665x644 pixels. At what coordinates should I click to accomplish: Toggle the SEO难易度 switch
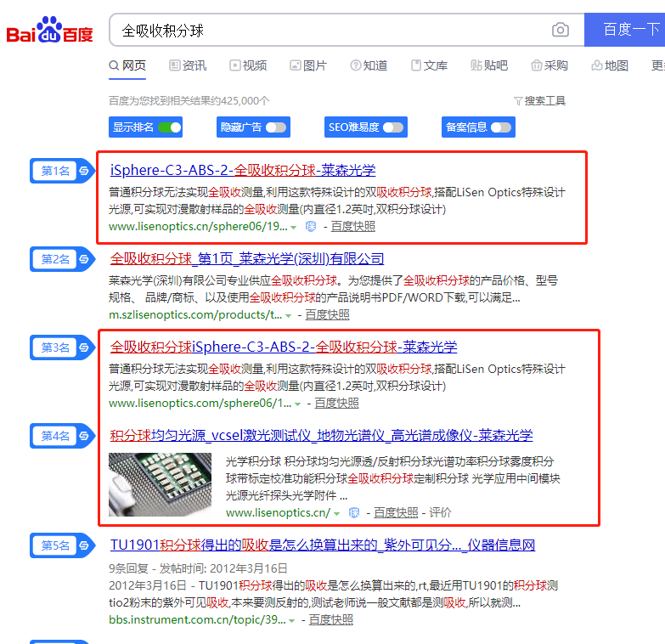(393, 127)
